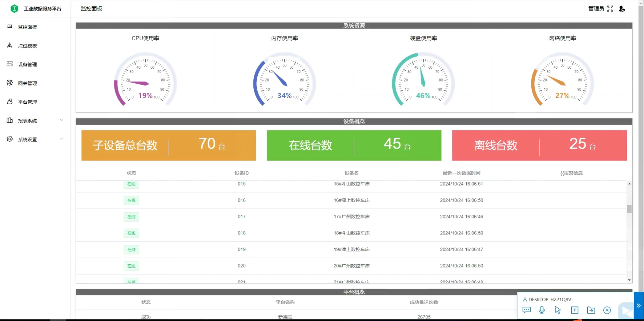Collapse the remote toolbar with double chevron
Image resolution: width=644 pixels, height=321 pixels.
[639, 306]
